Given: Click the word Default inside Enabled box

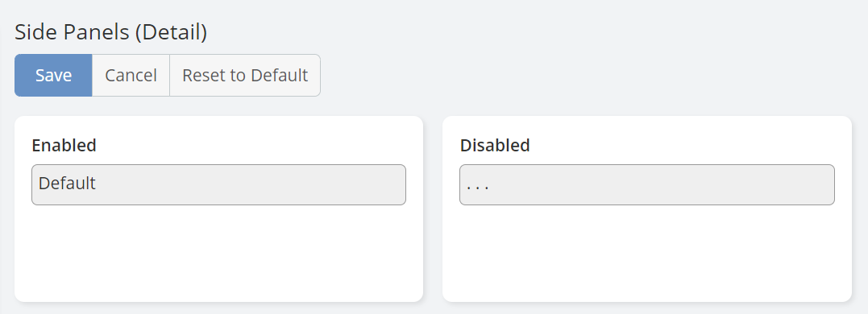Looking at the screenshot, I should (x=67, y=183).
